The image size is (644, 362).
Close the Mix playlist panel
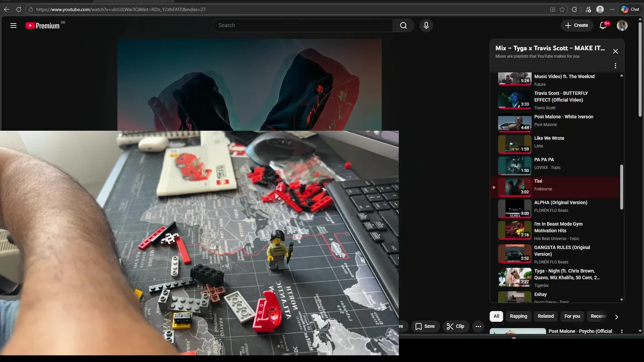pos(615,51)
